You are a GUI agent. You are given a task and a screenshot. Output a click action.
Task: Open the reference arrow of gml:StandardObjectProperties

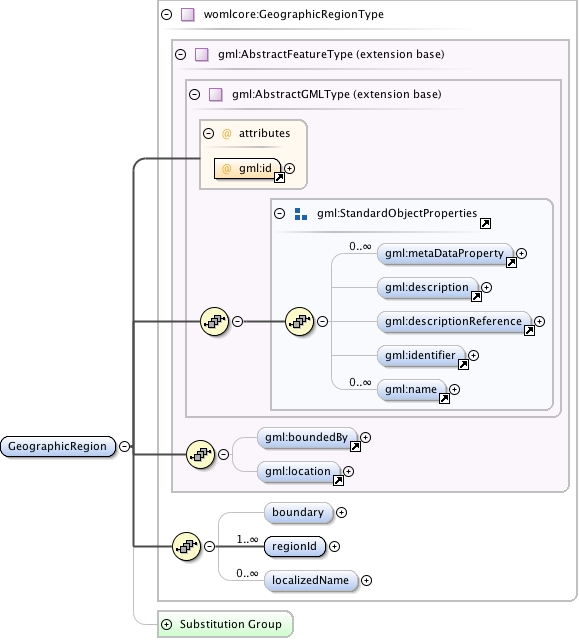coord(485,223)
